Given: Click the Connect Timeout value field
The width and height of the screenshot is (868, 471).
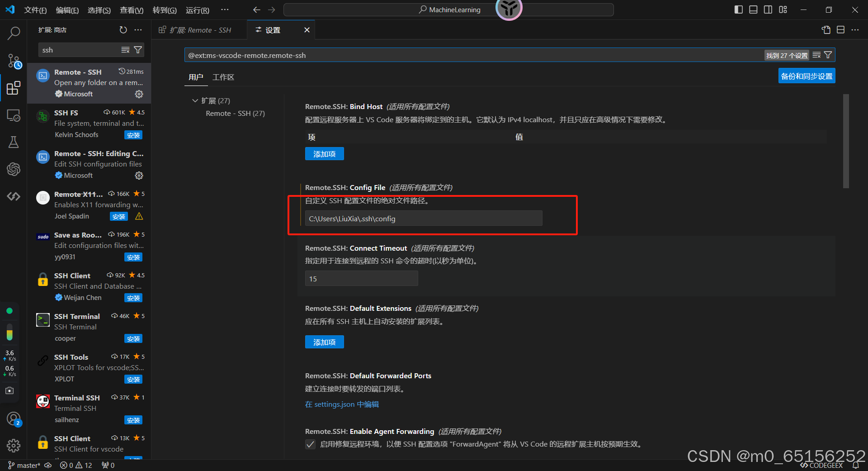Looking at the screenshot, I should point(361,279).
